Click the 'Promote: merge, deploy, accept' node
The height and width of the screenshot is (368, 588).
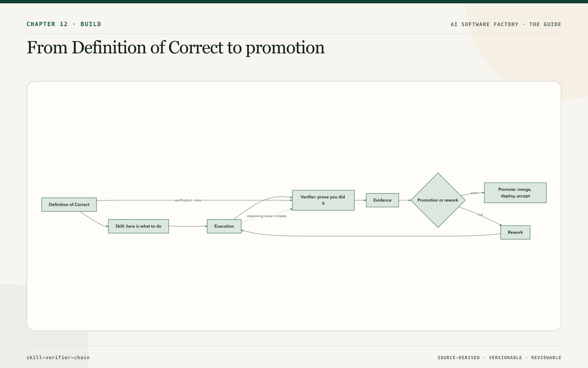click(x=515, y=193)
